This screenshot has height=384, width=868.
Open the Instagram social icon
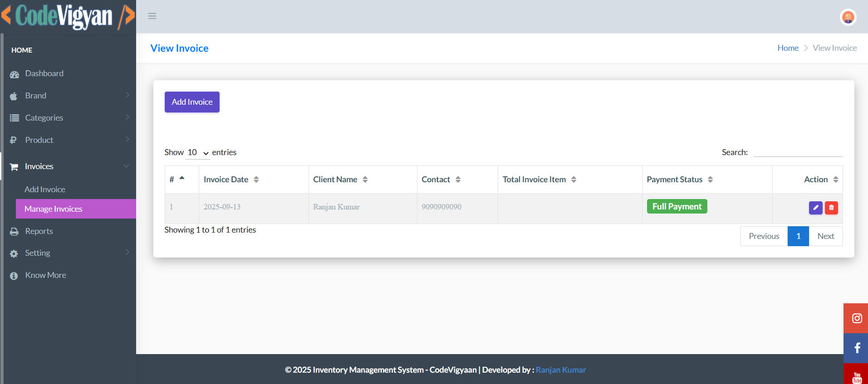(856, 318)
